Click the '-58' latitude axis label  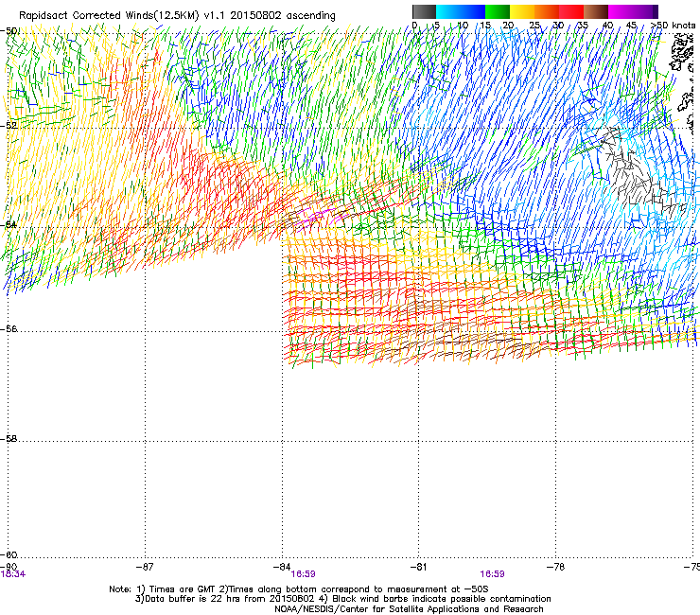9,439
